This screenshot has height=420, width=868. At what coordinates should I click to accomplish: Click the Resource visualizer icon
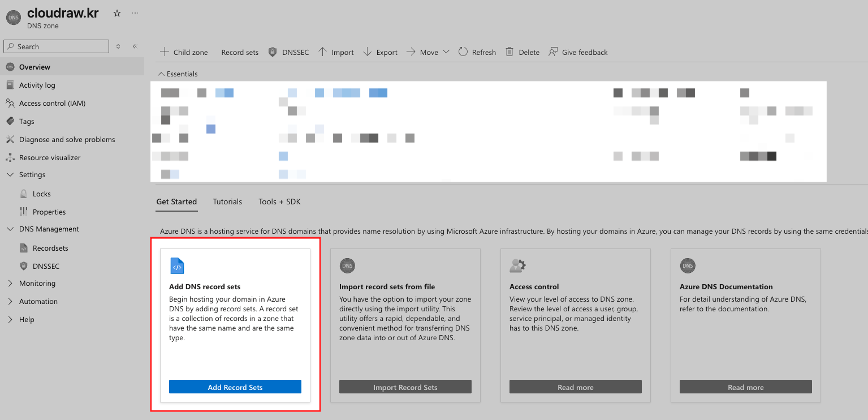[x=10, y=157]
